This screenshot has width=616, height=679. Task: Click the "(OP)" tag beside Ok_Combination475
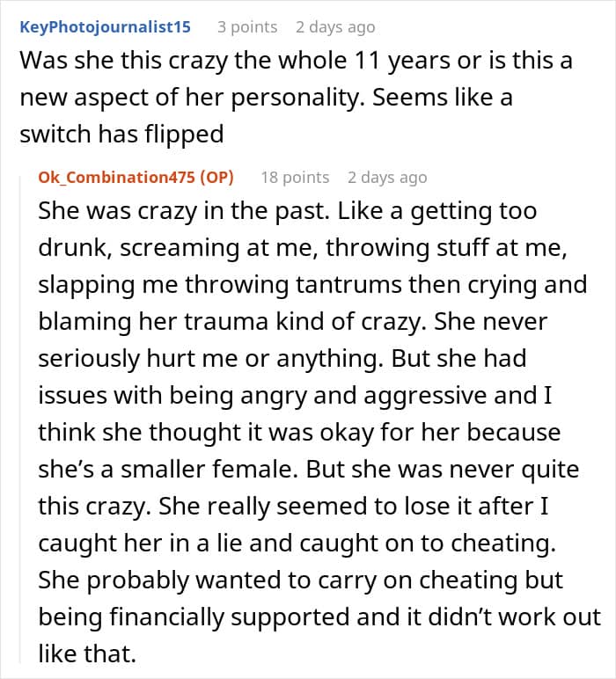tap(216, 177)
